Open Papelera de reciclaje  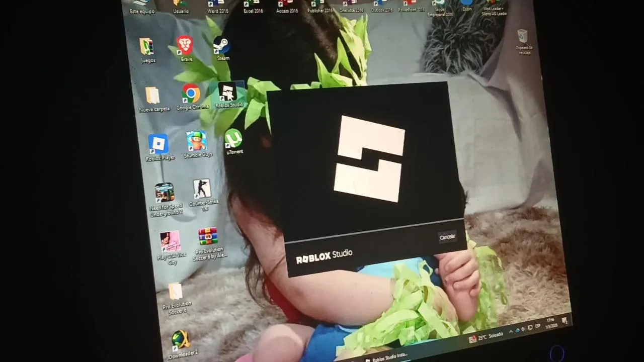524,42
